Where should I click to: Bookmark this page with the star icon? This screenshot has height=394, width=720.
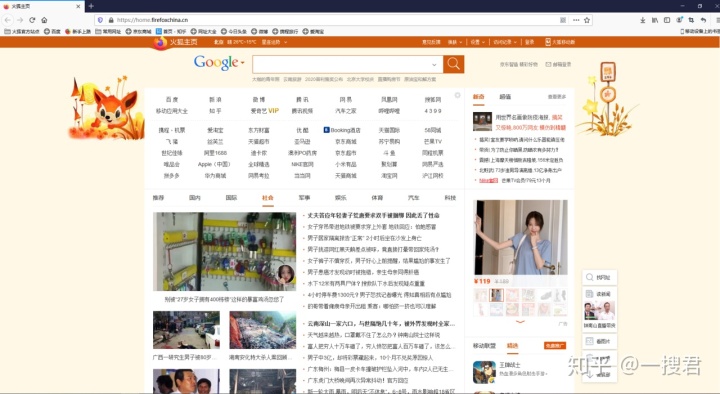[587, 20]
